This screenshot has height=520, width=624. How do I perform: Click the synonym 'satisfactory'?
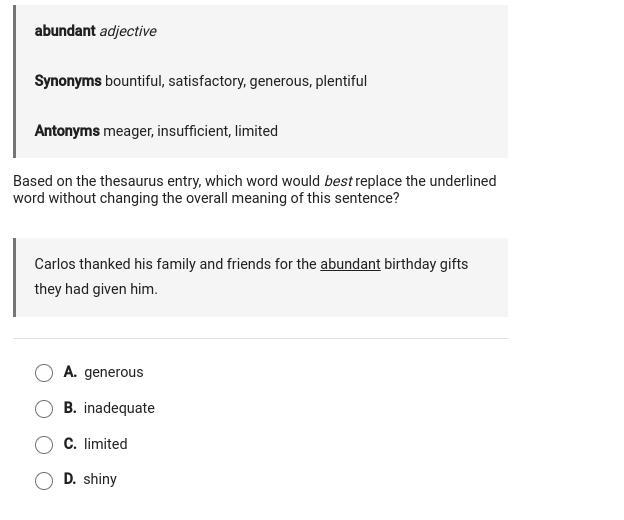point(207,81)
